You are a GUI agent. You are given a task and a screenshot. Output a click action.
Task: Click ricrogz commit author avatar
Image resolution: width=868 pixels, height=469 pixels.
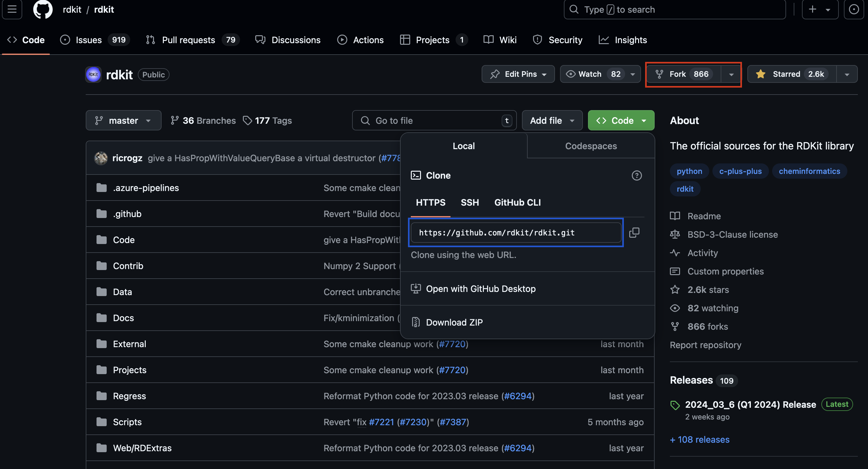[x=101, y=158]
